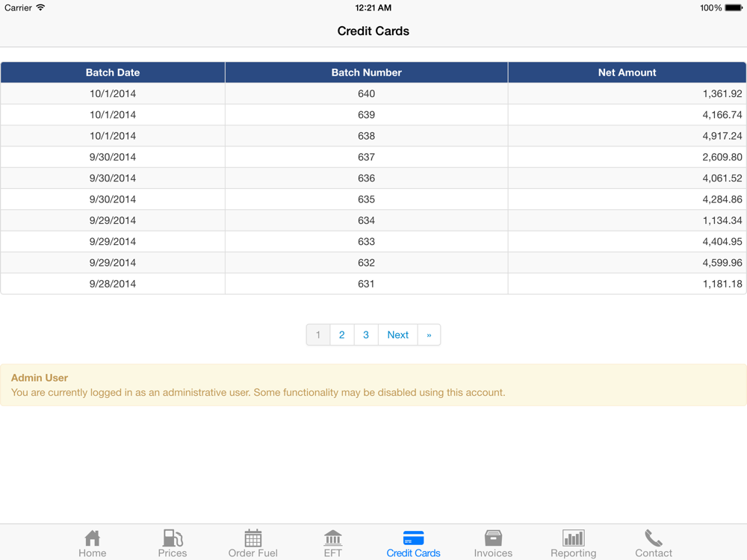Click the Admin User alert heading
This screenshot has height=560, width=747.
pyautogui.click(x=40, y=378)
